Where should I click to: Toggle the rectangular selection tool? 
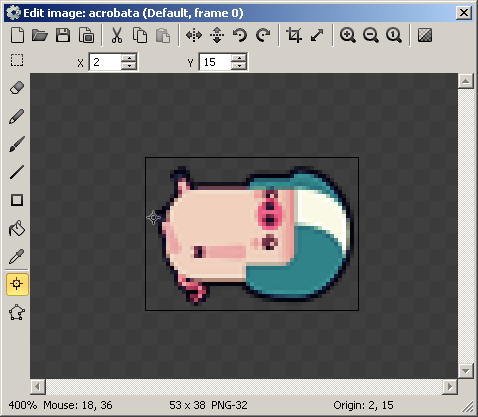[17, 60]
